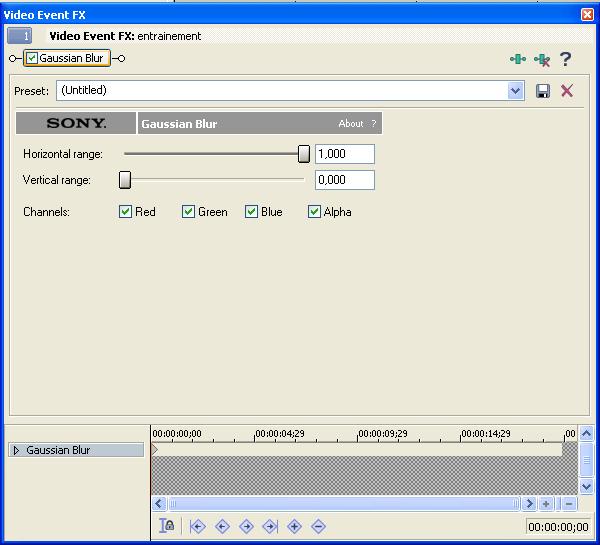
Task: Click the first keyframe marker at timeline start
Action: click(x=155, y=449)
